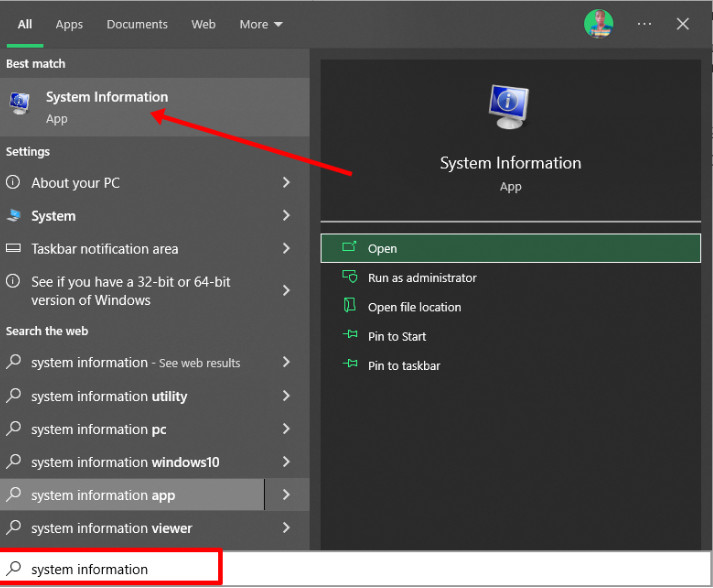Open the More filter dropdown
Image resolution: width=713 pixels, height=588 pixels.
261,24
